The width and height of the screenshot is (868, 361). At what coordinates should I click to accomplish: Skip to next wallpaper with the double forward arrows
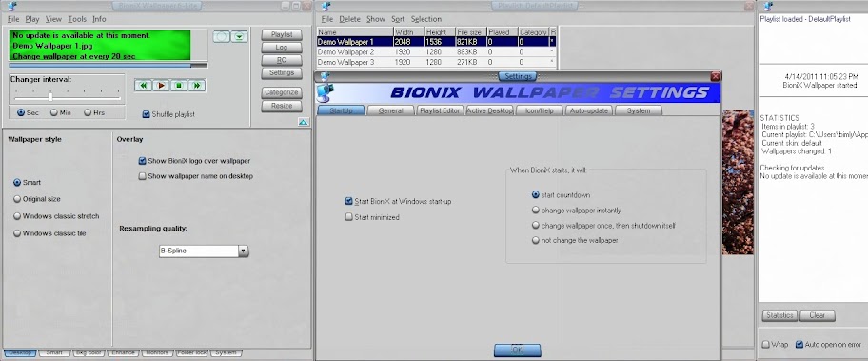pos(196,86)
